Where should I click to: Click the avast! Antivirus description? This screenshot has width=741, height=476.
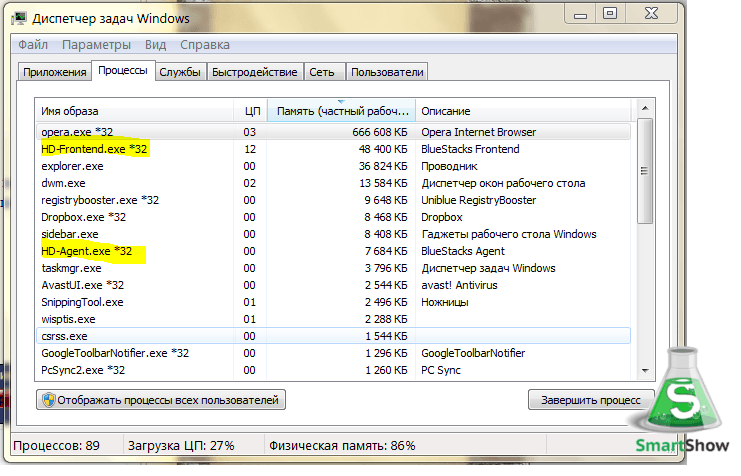coord(459,286)
